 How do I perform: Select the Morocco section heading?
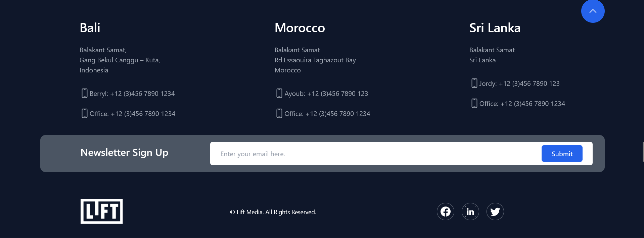(x=300, y=28)
